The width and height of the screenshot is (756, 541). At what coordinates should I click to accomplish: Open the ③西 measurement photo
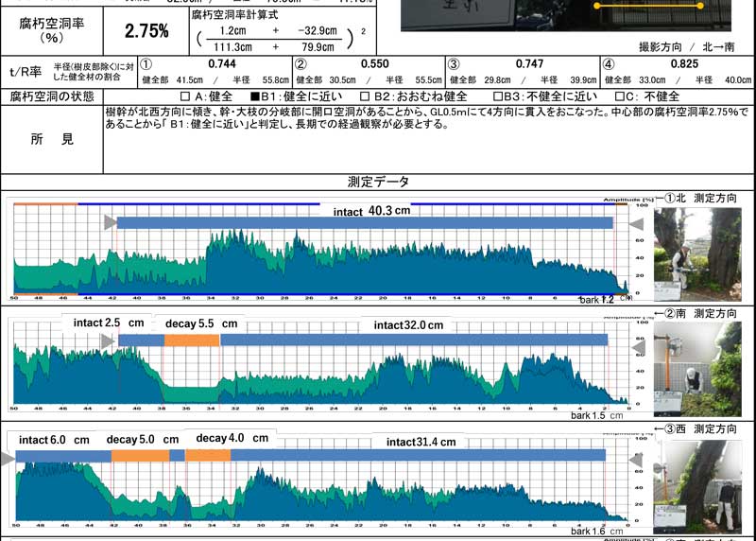[697, 486]
